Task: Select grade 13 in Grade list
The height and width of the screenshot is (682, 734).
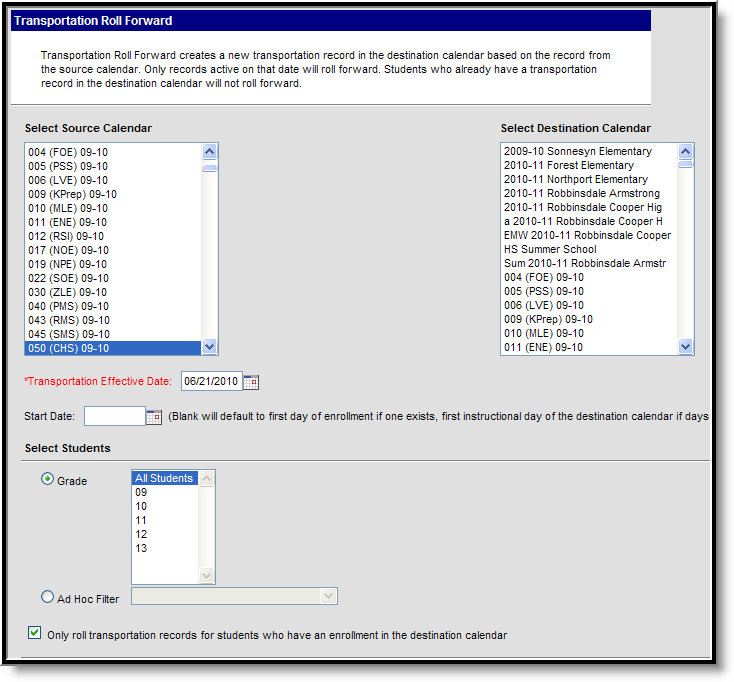Action: coord(165,549)
